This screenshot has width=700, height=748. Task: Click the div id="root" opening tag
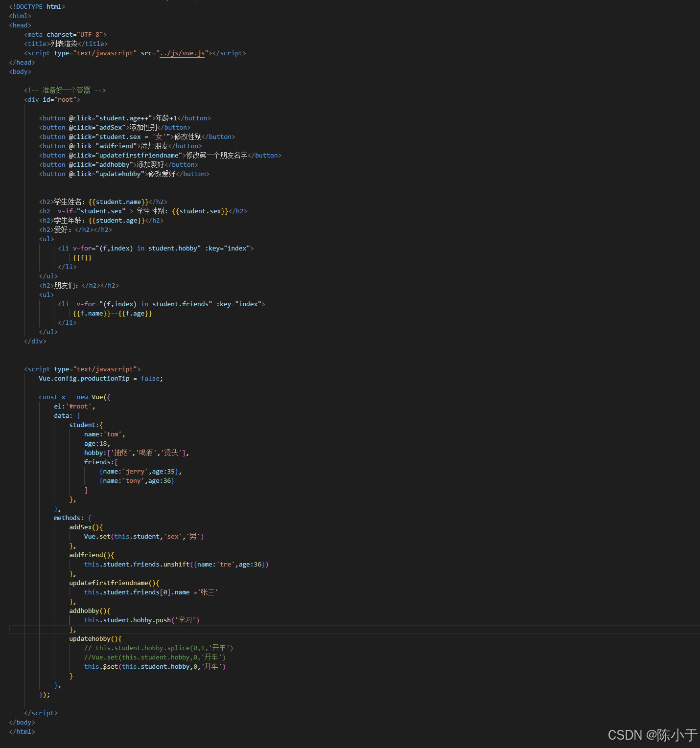52,99
